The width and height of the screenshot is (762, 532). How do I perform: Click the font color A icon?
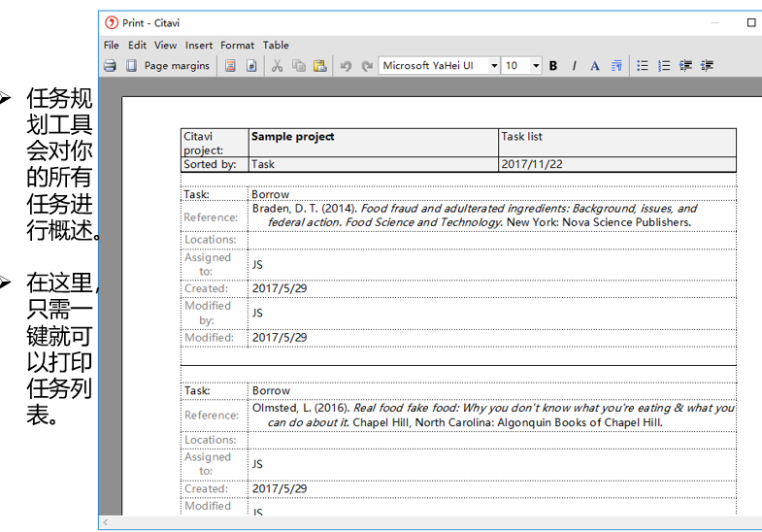[x=595, y=66]
